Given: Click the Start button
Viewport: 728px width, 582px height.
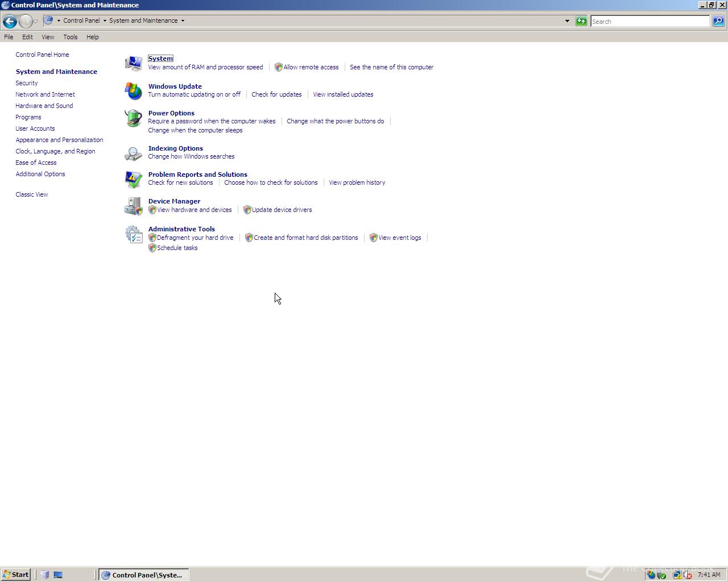Looking at the screenshot, I should click(x=16, y=575).
